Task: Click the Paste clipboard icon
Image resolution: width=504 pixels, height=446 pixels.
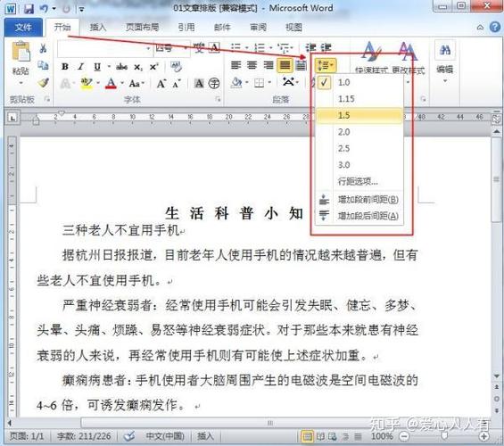Action: (21, 52)
